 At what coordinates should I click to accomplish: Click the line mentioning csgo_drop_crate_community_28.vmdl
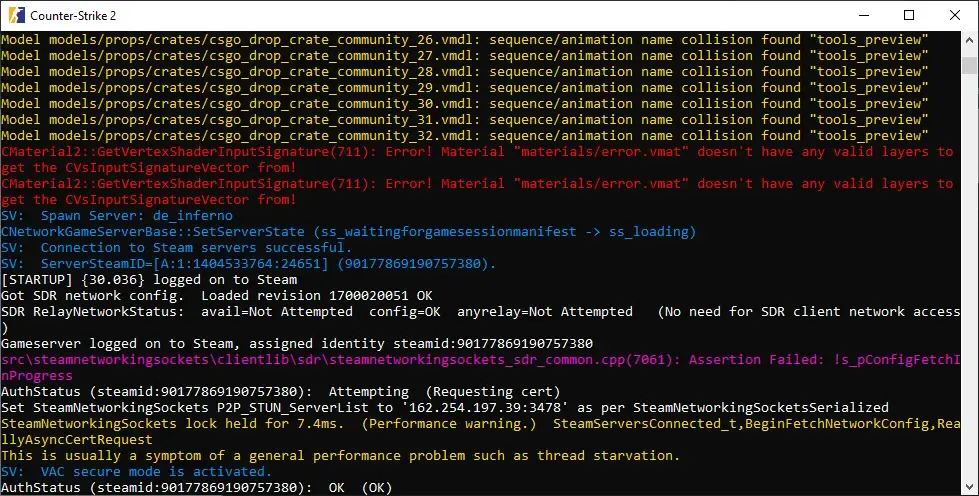click(465, 71)
